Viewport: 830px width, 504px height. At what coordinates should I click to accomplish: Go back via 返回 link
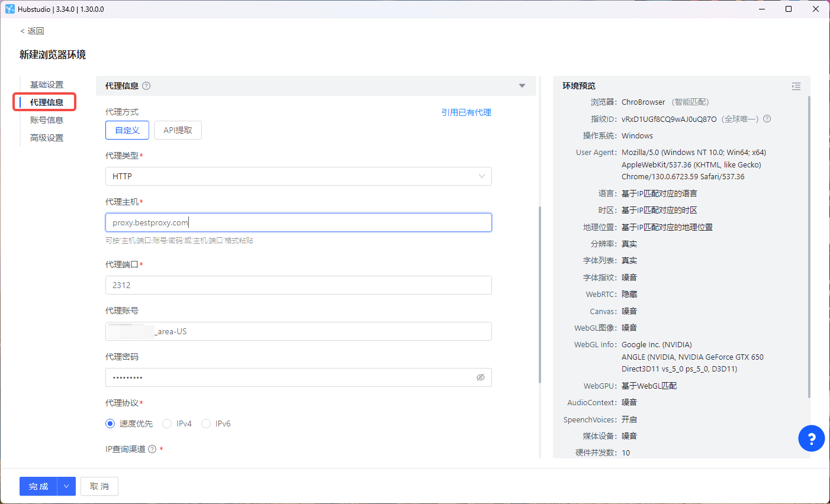pyautogui.click(x=32, y=31)
